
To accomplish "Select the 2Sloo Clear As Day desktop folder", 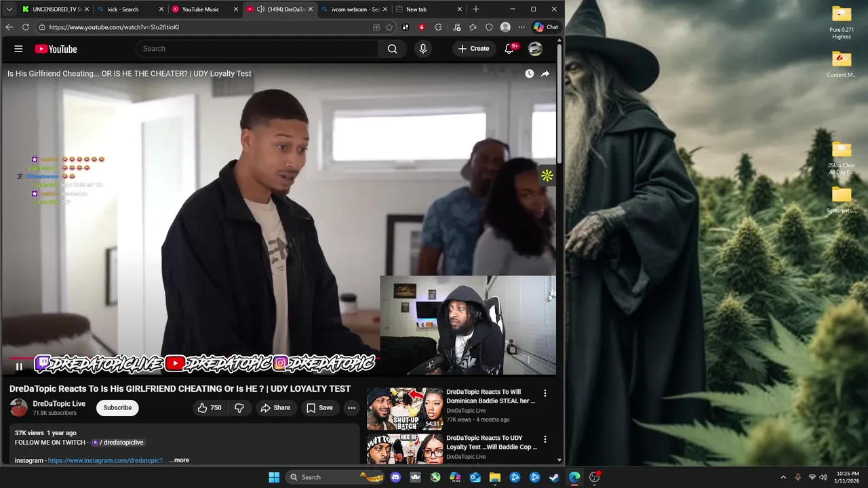I will (x=842, y=159).
